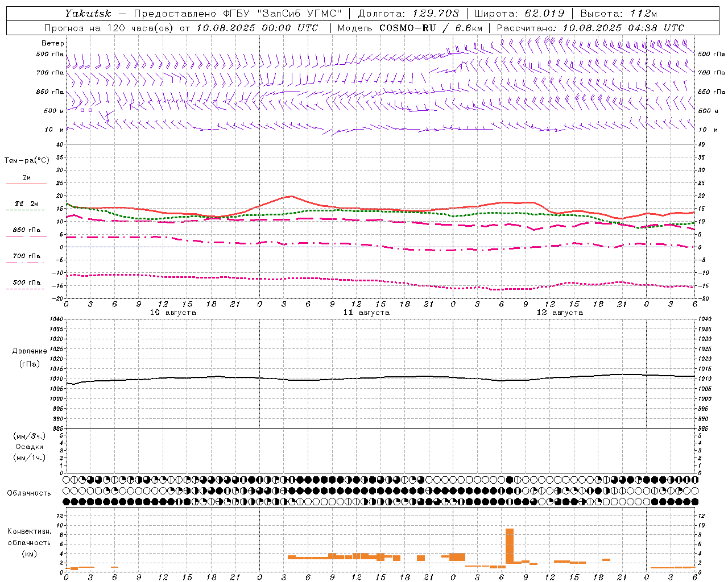The height and width of the screenshot is (582, 728).
Task: Click the "Облачность" cloud cover label
Action: click(29, 493)
